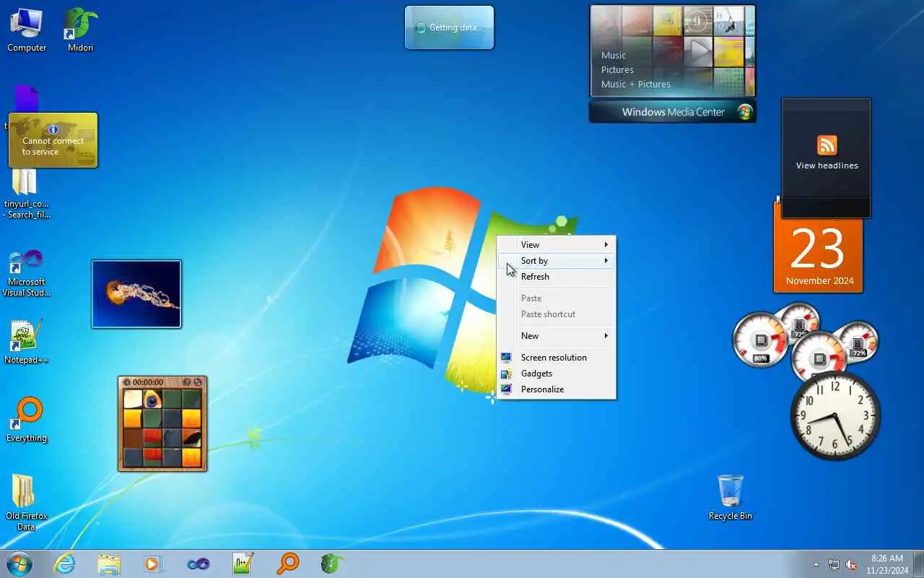Click the weather gadget Getting data

coord(449,27)
